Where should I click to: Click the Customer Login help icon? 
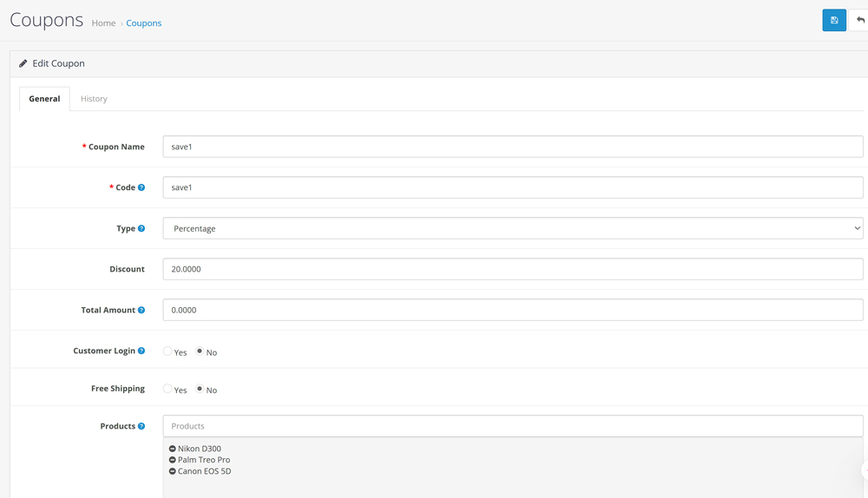tap(141, 351)
